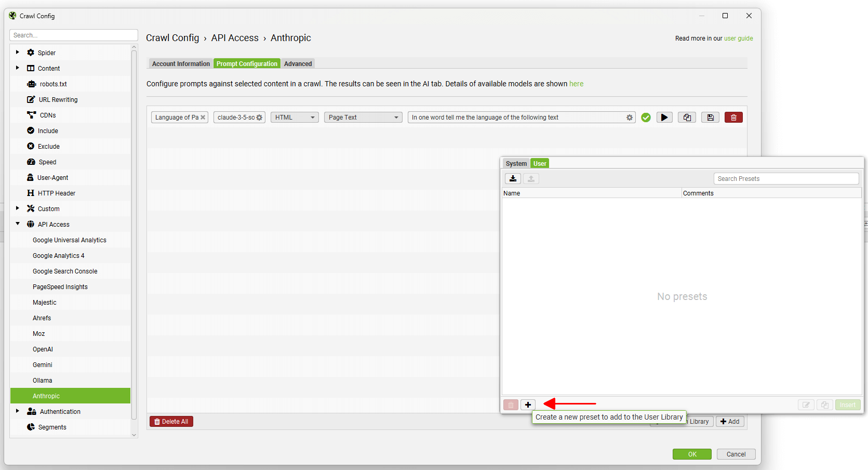This screenshot has height=470, width=868.
Task: Click the duplicate prompt icon
Action: point(687,117)
